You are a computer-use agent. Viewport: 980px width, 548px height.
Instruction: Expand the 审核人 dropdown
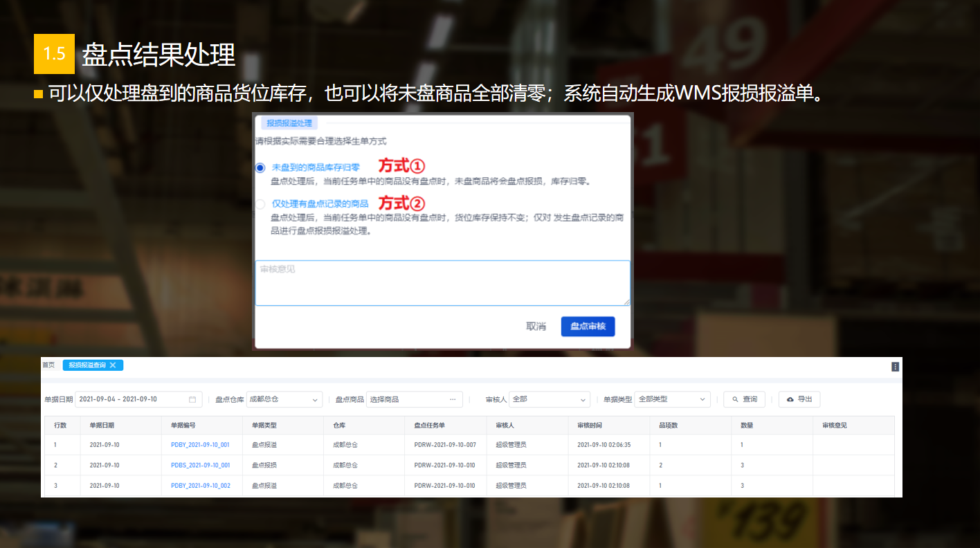(550, 399)
